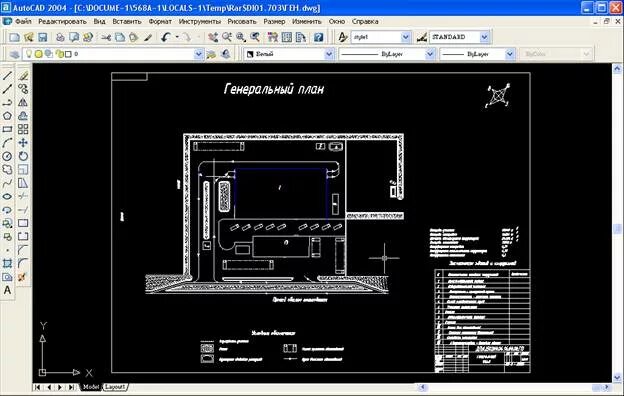The height and width of the screenshot is (396, 624).
Task: Undo last action with the Undo arrow
Action: click(166, 37)
